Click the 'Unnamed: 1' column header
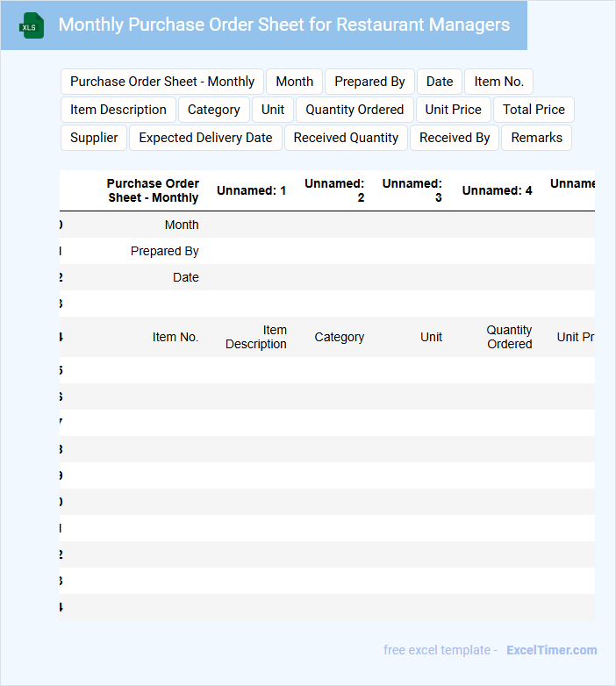Screen dimensions: 616x686 [251, 190]
